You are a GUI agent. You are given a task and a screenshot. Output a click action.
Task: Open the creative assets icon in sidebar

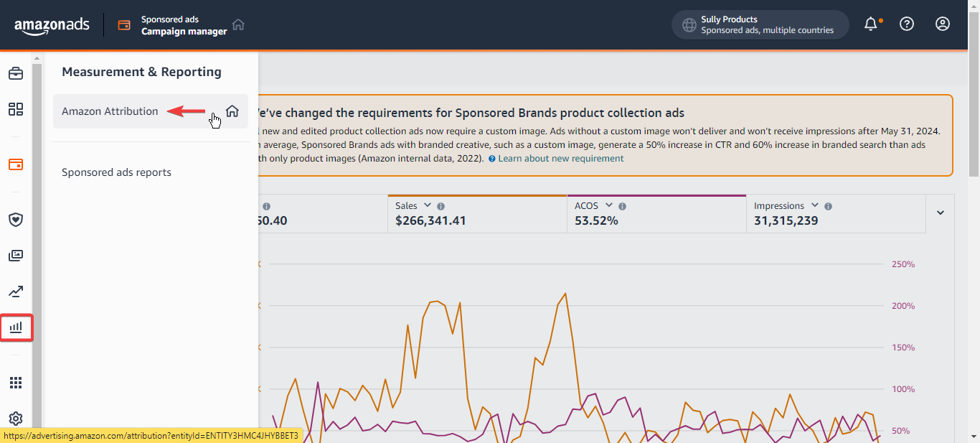(16, 255)
